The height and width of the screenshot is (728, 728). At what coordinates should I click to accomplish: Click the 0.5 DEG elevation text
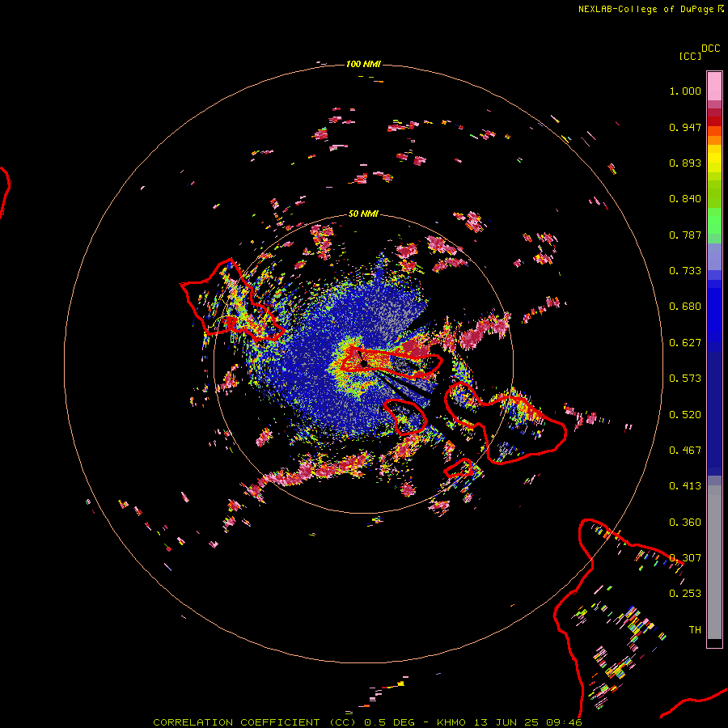(x=391, y=722)
